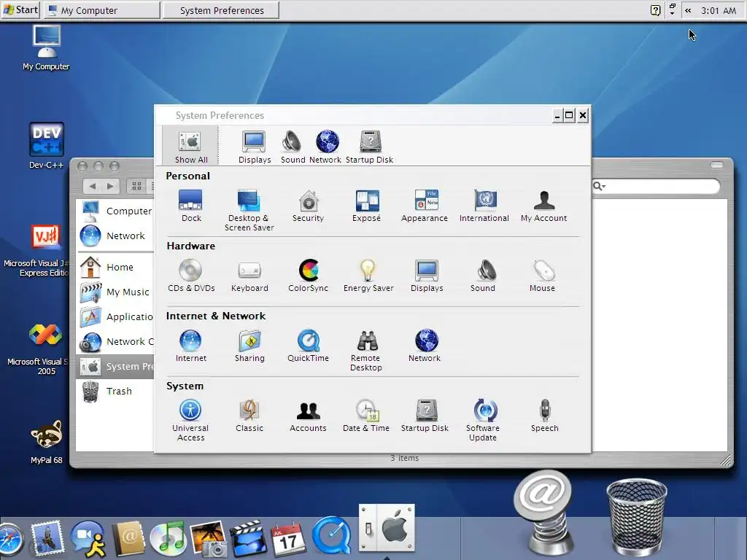Open Remote Desktop preferences
The image size is (747, 560).
coord(366,351)
